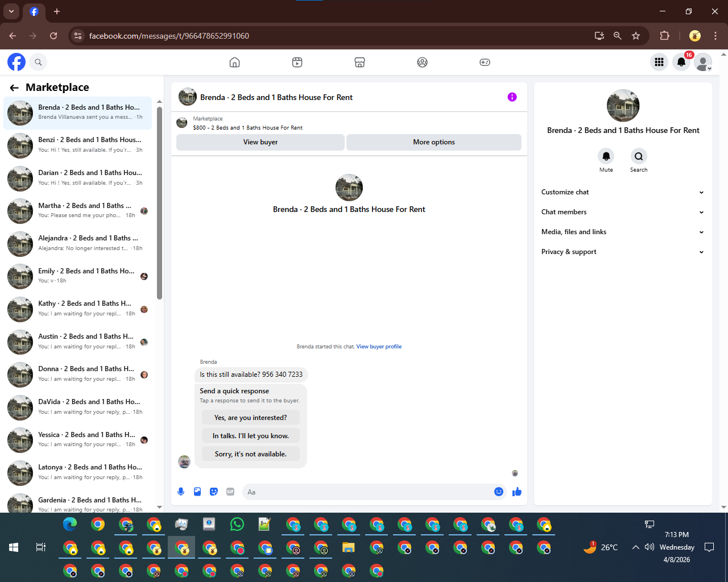Click the Aa message input field

(367, 492)
